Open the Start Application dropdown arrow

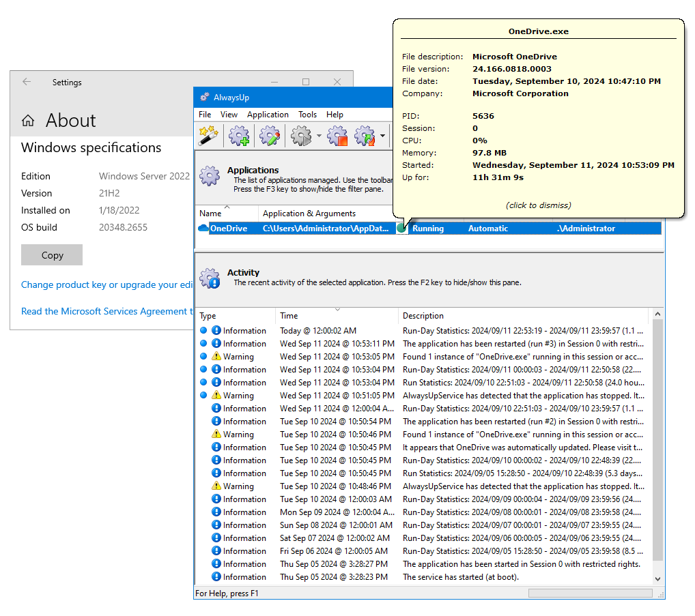click(319, 136)
